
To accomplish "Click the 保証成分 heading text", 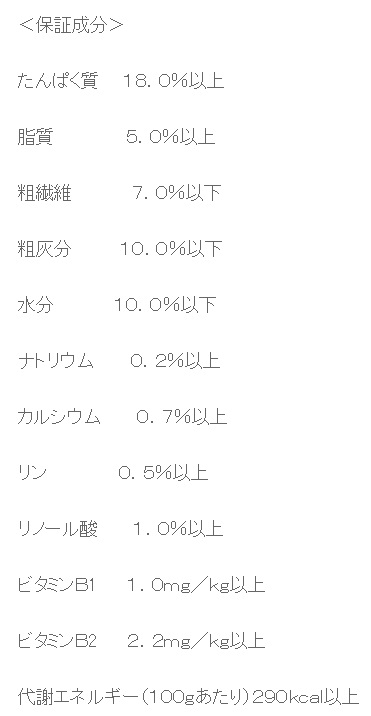I will pos(71,25).
